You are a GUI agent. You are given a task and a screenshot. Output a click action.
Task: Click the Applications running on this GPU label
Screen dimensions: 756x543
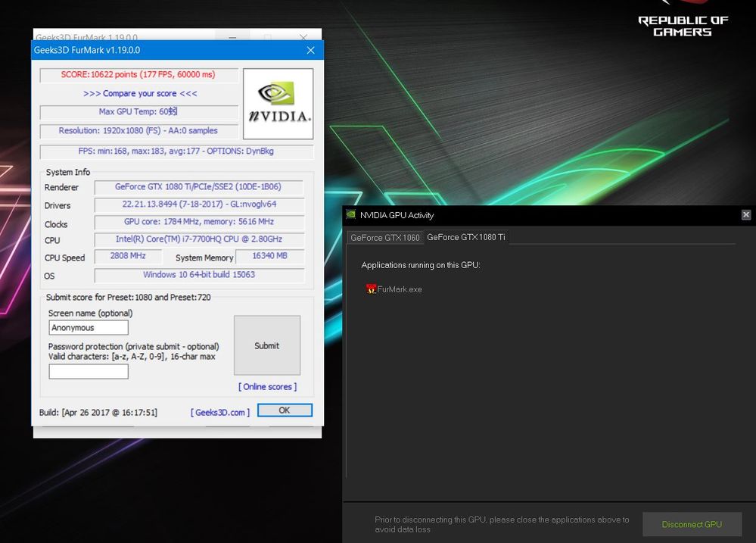pos(421,265)
